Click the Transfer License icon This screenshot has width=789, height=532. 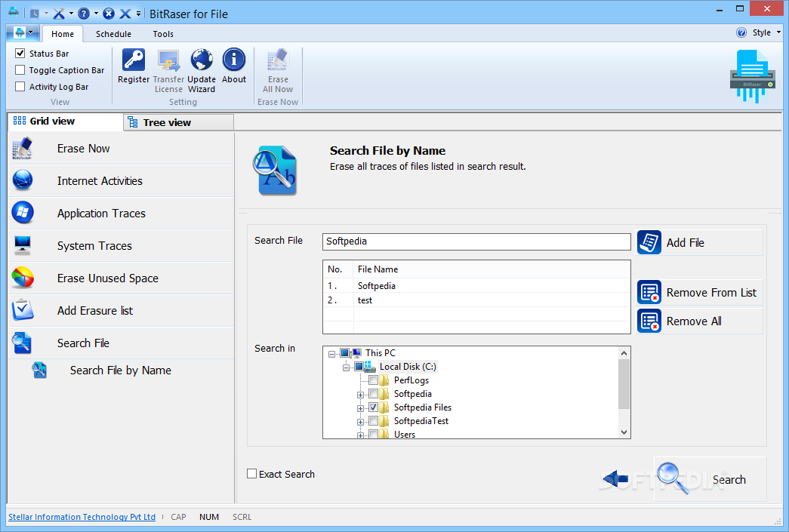(x=168, y=60)
